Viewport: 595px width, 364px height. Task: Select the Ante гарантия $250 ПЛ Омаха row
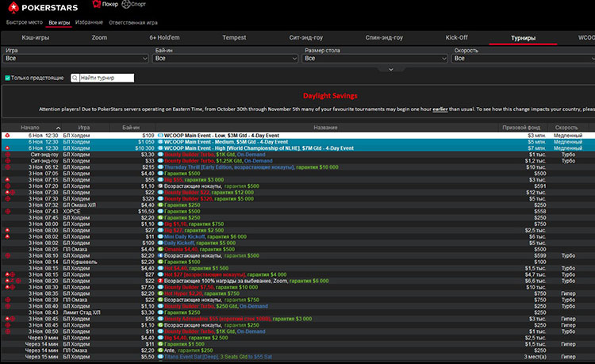coord(298,351)
